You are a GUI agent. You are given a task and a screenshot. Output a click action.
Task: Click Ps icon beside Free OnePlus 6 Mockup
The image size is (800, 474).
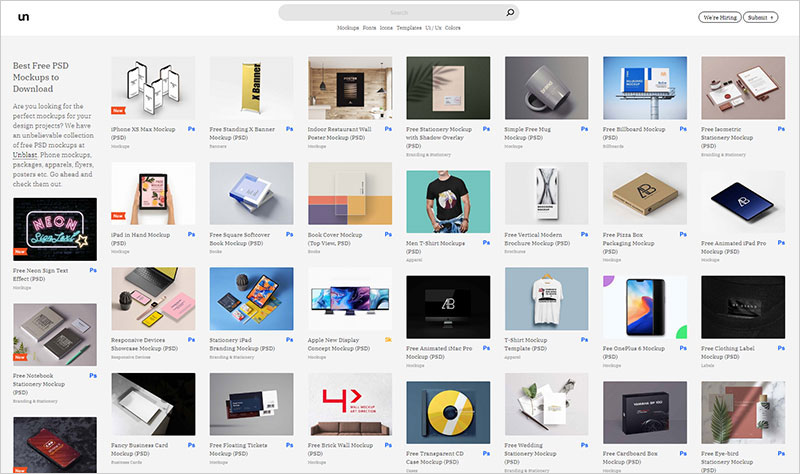tap(683, 348)
